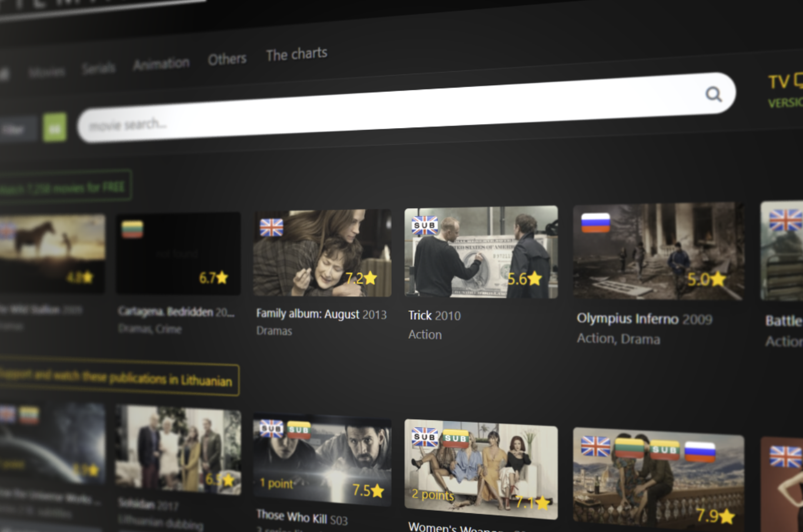Click the SUB flag badge on Trick
Image resolution: width=803 pixels, height=532 pixels.
(x=424, y=225)
